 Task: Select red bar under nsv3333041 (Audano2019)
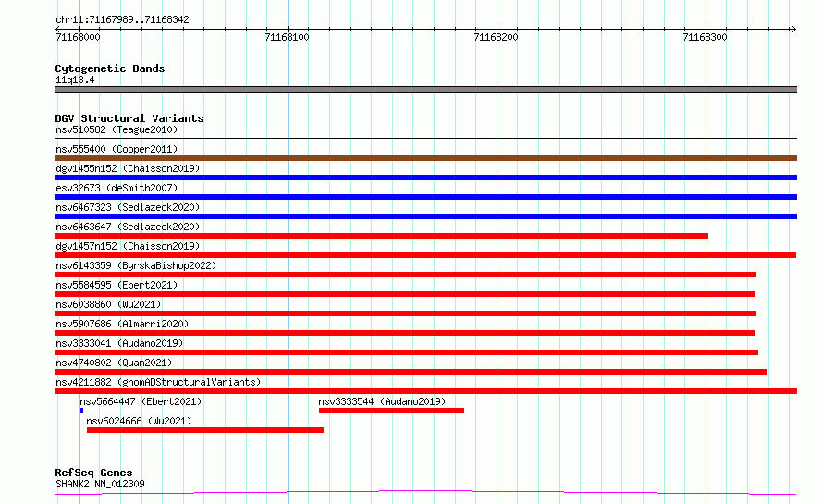coord(406,352)
